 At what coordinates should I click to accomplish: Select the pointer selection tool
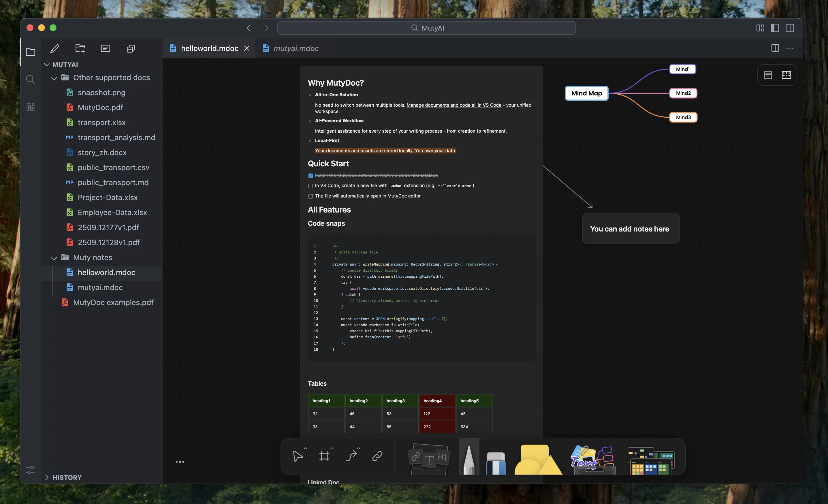click(x=298, y=456)
